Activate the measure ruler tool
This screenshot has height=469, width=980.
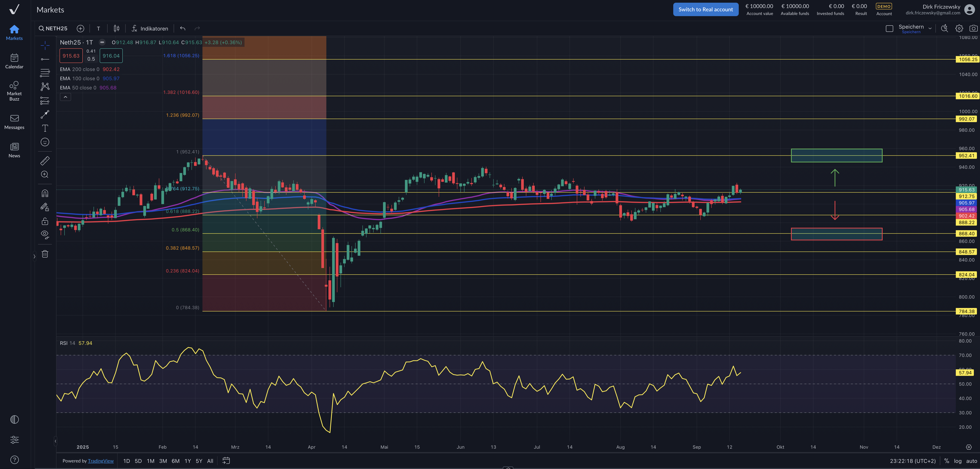coord(45,160)
